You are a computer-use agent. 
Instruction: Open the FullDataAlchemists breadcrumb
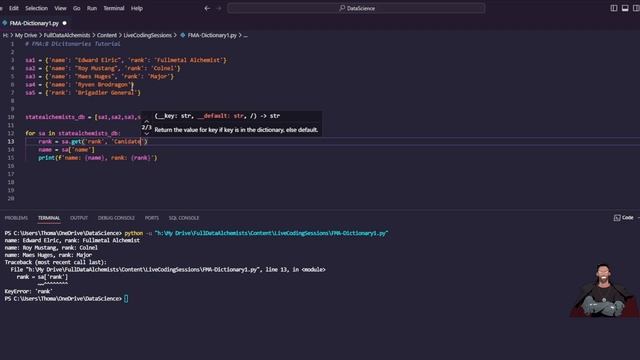[67, 36]
